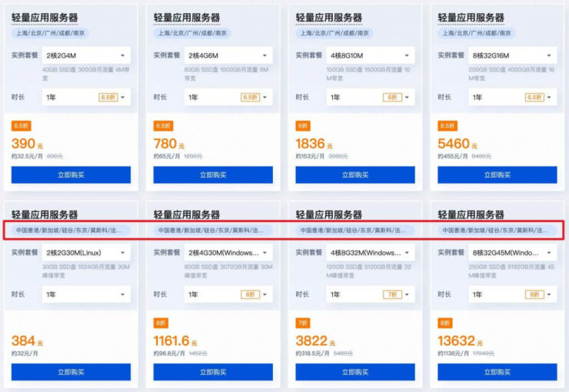Open the 2核2G4M instance package dropdown

(86, 55)
